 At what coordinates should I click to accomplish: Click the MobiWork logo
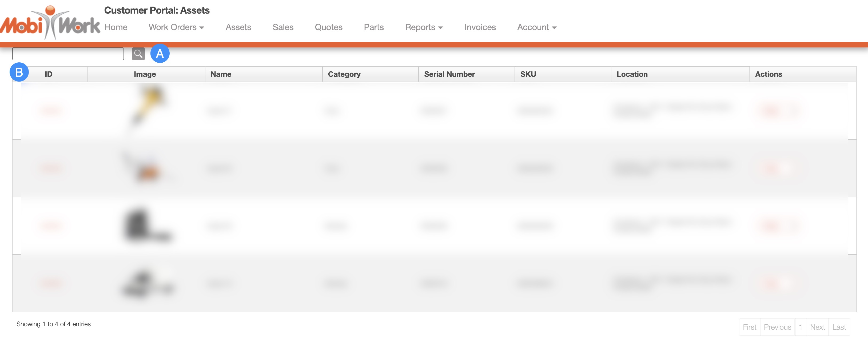(x=50, y=23)
